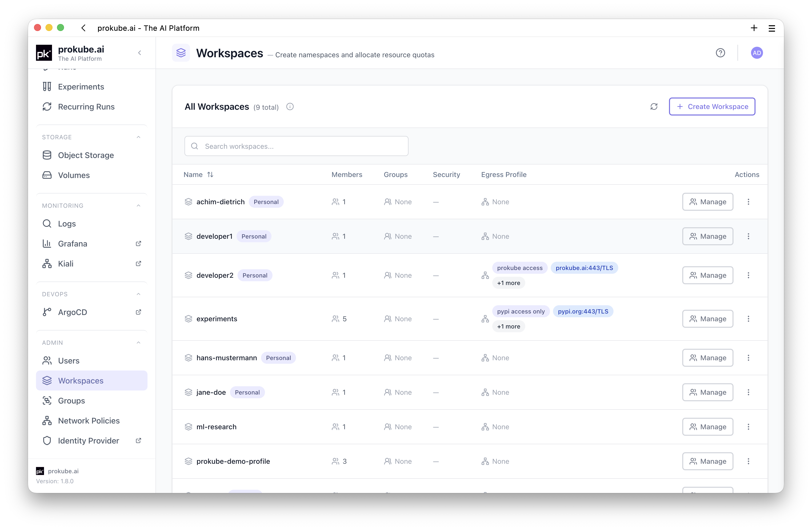This screenshot has width=812, height=530.
Task: Click the browser back arrow
Action: (83, 28)
